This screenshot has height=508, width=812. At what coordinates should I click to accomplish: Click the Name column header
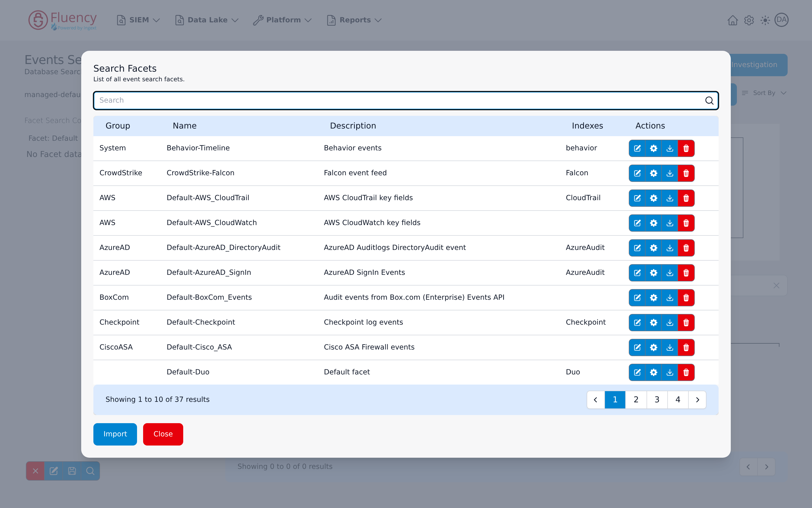(x=184, y=126)
